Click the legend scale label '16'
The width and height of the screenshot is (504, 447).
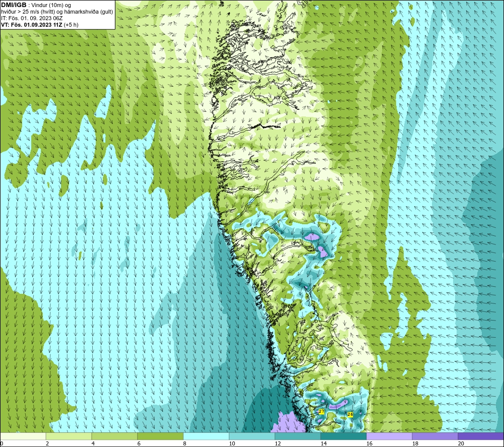tap(369, 443)
